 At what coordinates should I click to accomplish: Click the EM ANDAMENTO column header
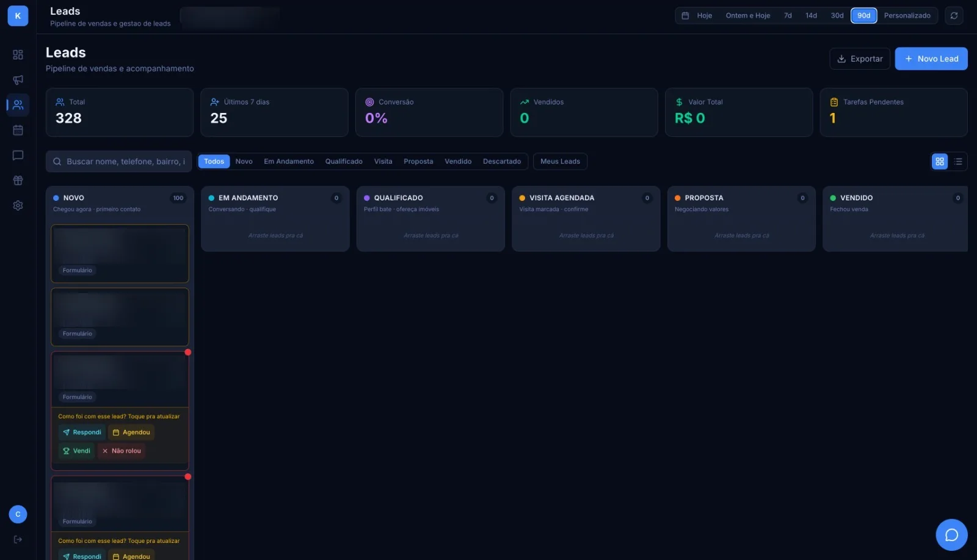coord(248,198)
